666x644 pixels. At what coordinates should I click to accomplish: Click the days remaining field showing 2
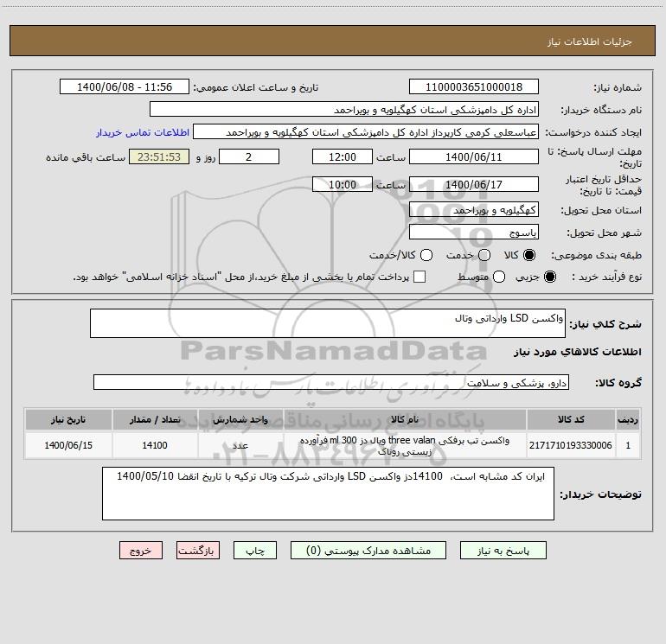(x=249, y=156)
